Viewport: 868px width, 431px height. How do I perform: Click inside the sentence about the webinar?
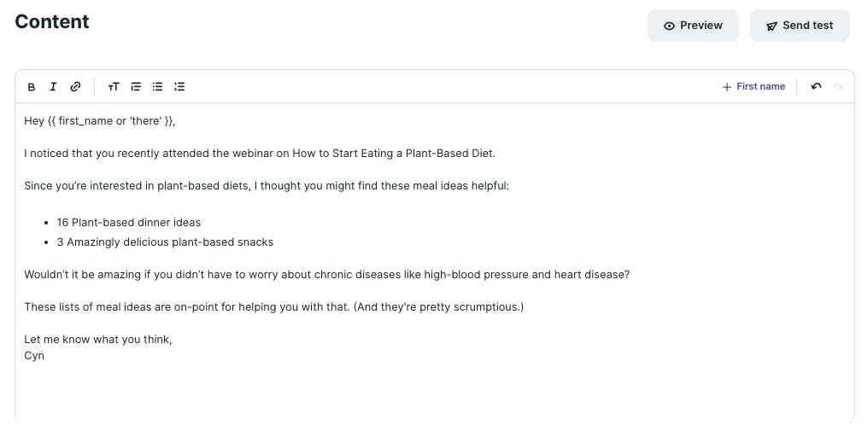click(x=260, y=154)
